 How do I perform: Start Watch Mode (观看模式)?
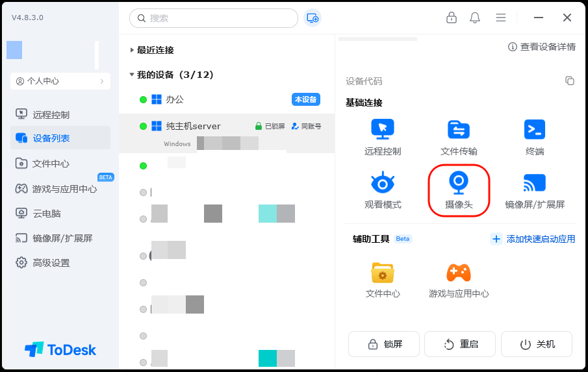point(383,182)
